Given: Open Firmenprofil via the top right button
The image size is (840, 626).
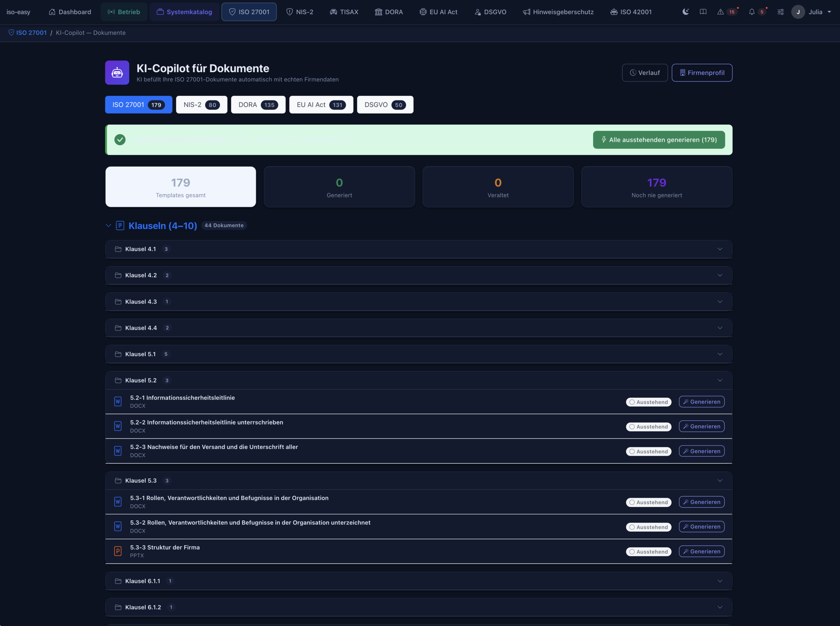Looking at the screenshot, I should click(x=702, y=73).
